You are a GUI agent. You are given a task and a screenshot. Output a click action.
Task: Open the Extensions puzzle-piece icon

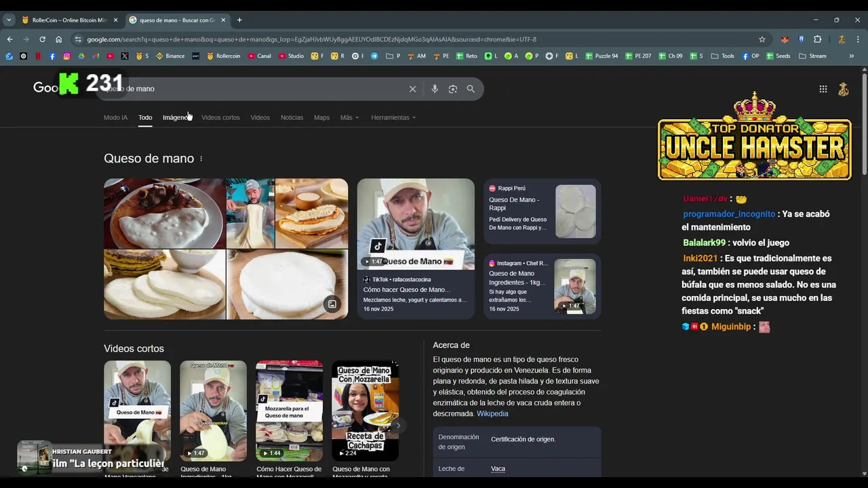[x=817, y=39]
